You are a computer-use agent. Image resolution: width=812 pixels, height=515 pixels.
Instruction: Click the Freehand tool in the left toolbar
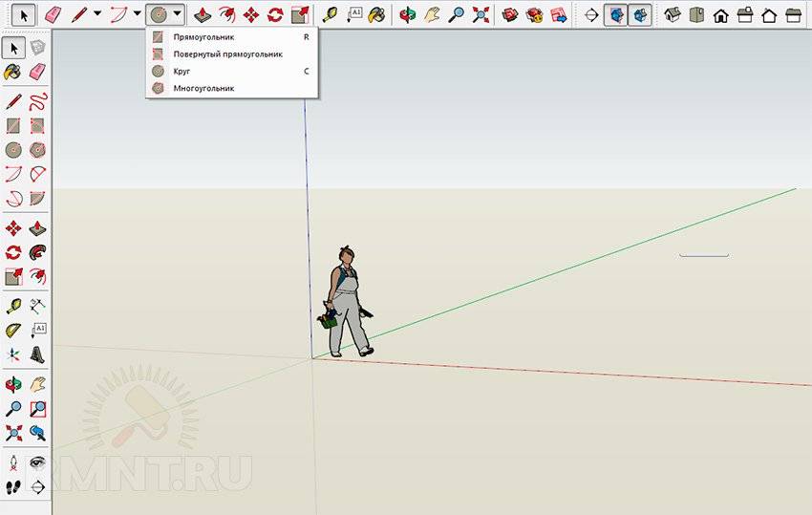[x=38, y=100]
